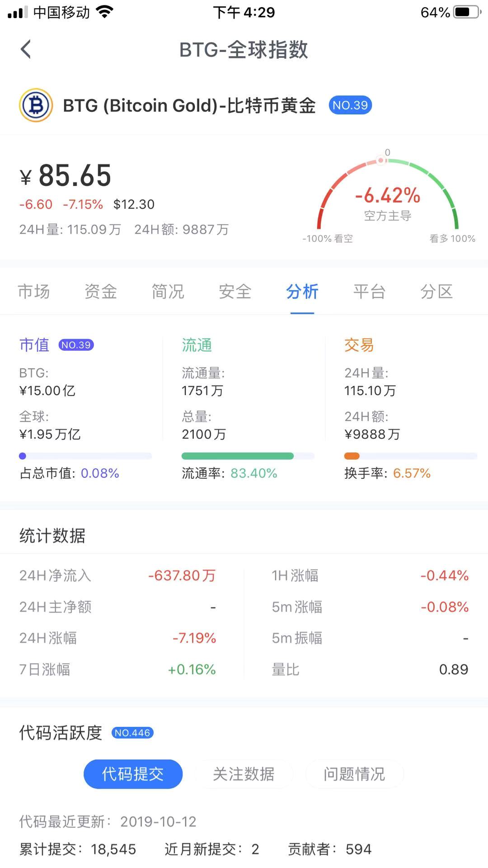This screenshot has height=868, width=488.
Task: Tap the battery icon in status bar
Action: tap(467, 12)
